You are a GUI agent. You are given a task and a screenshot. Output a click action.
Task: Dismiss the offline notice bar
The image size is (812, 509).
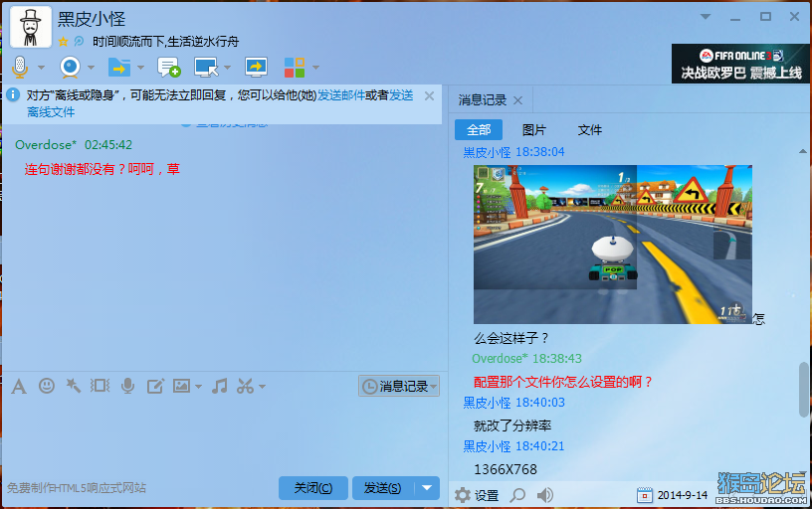[x=429, y=95]
